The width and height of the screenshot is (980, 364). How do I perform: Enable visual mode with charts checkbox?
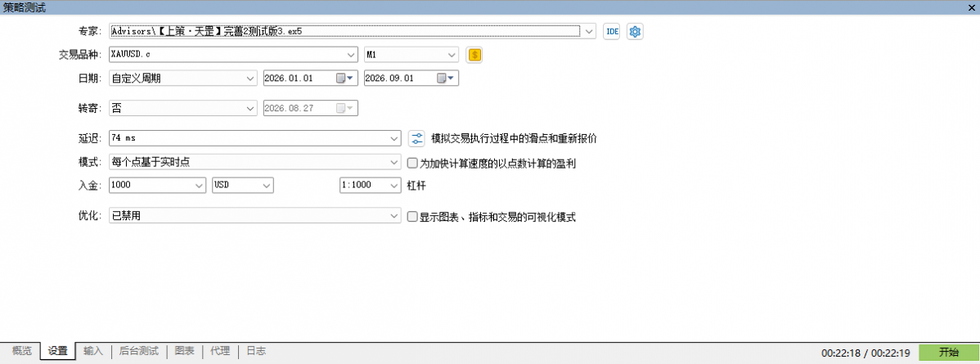(x=411, y=217)
